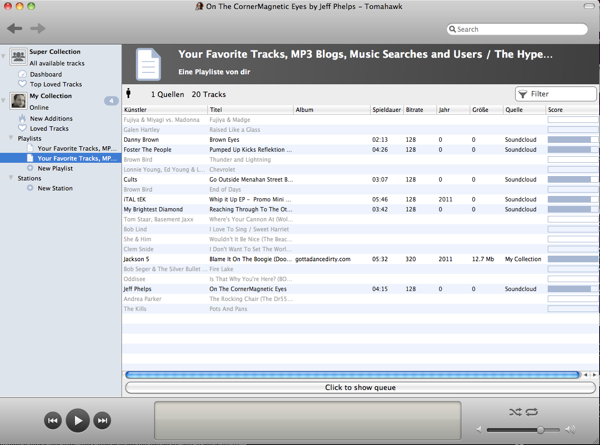Image resolution: width=600 pixels, height=445 pixels.
Task: Click the Search box
Action: coord(517,29)
